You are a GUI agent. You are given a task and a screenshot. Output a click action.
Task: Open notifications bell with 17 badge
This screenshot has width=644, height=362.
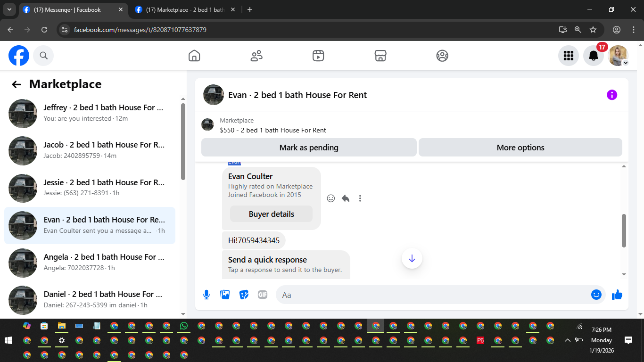coord(594,56)
